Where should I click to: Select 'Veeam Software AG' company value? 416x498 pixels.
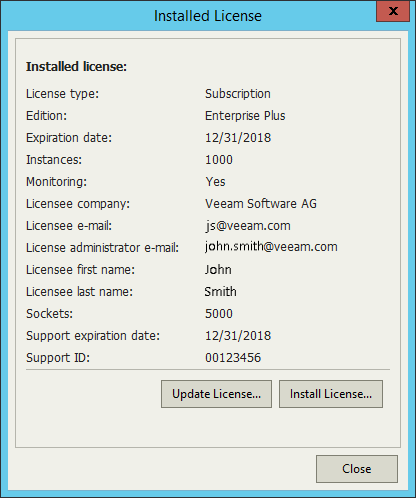[x=261, y=204]
